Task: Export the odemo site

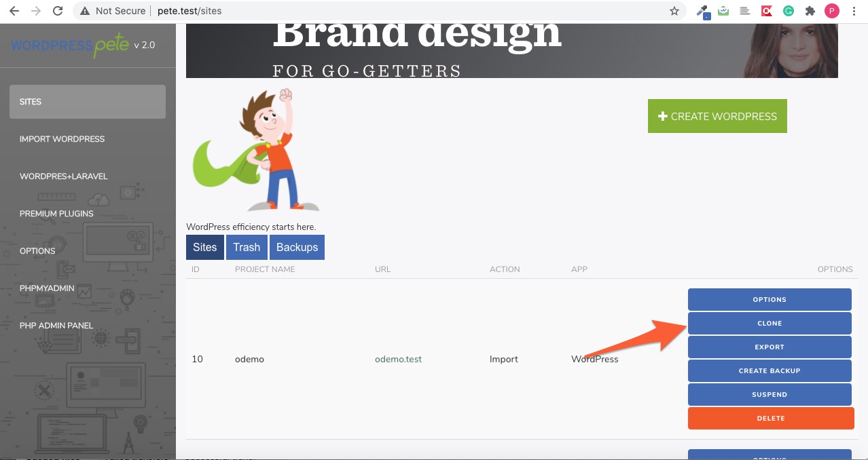Action: [770, 347]
